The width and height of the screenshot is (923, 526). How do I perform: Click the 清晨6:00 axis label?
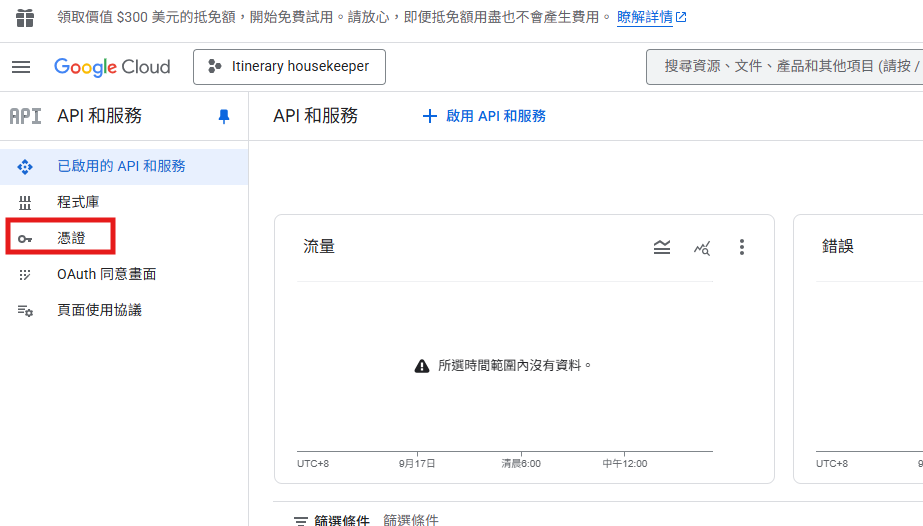click(521, 464)
